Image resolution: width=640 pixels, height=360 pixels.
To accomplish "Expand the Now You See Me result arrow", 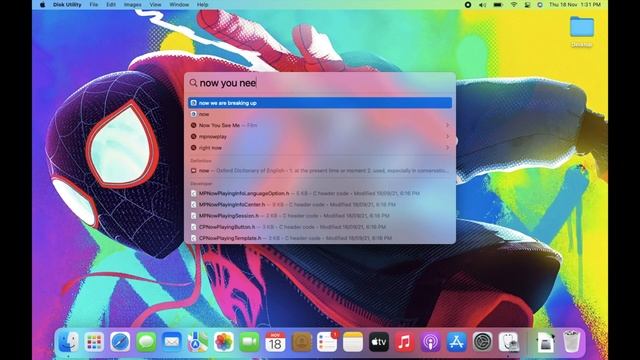I will (x=447, y=125).
